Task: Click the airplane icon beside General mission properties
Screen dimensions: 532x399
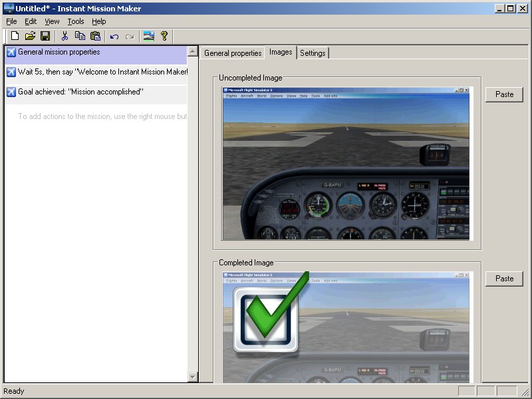Action: coord(11,52)
